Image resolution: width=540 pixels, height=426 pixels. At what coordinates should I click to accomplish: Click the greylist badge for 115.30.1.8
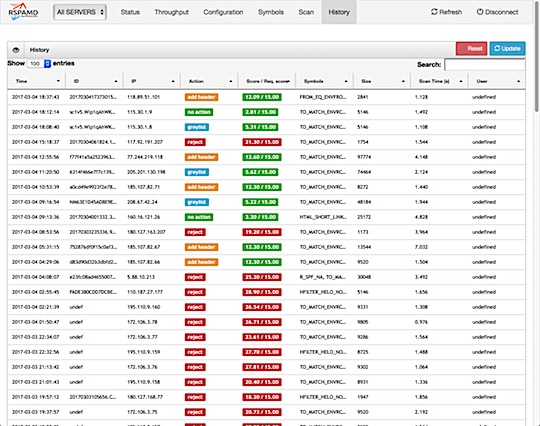[x=197, y=127]
